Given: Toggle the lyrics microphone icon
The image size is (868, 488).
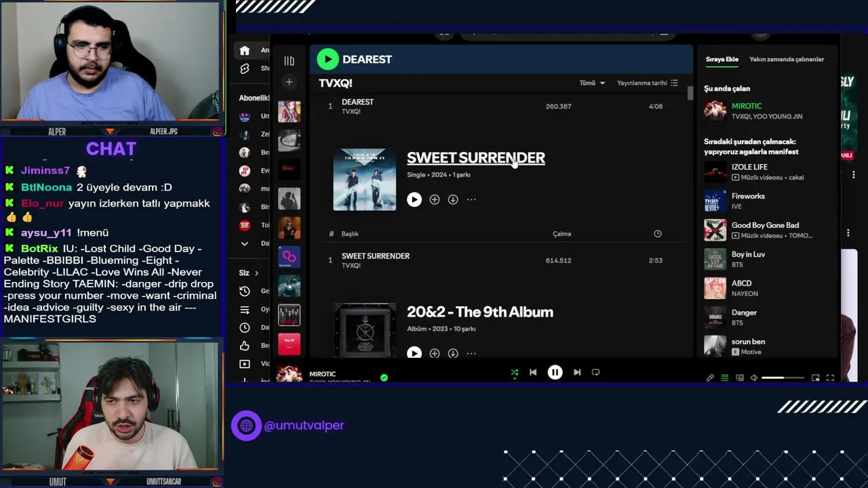Looking at the screenshot, I should 710,378.
